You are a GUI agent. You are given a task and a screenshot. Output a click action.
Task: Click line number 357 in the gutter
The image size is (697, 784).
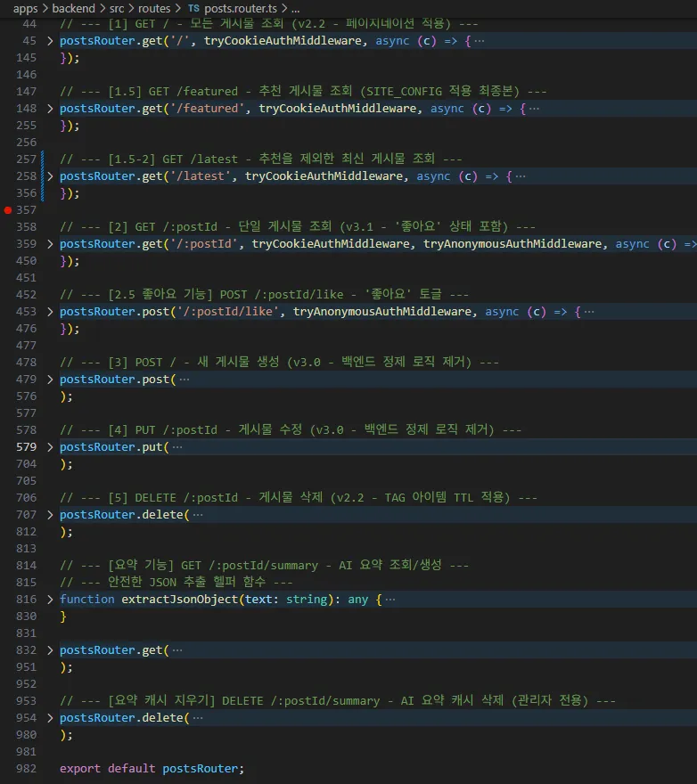[x=26, y=210]
